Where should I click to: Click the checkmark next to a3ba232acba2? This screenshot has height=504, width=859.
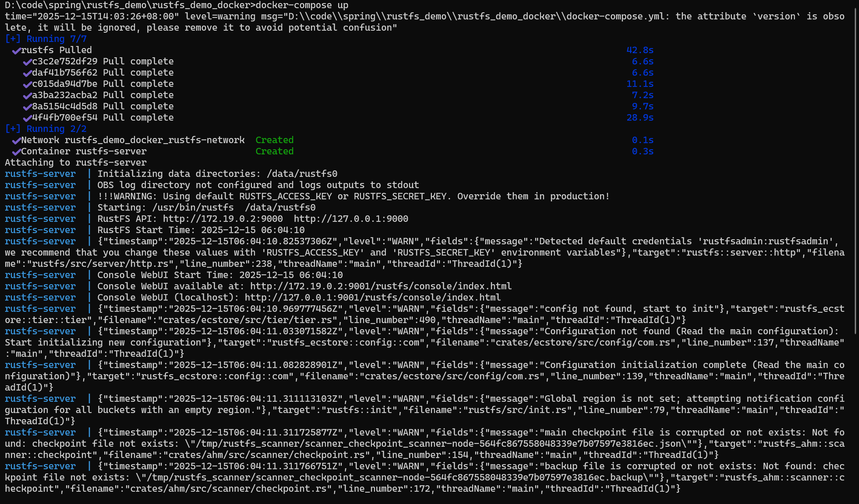coord(27,96)
